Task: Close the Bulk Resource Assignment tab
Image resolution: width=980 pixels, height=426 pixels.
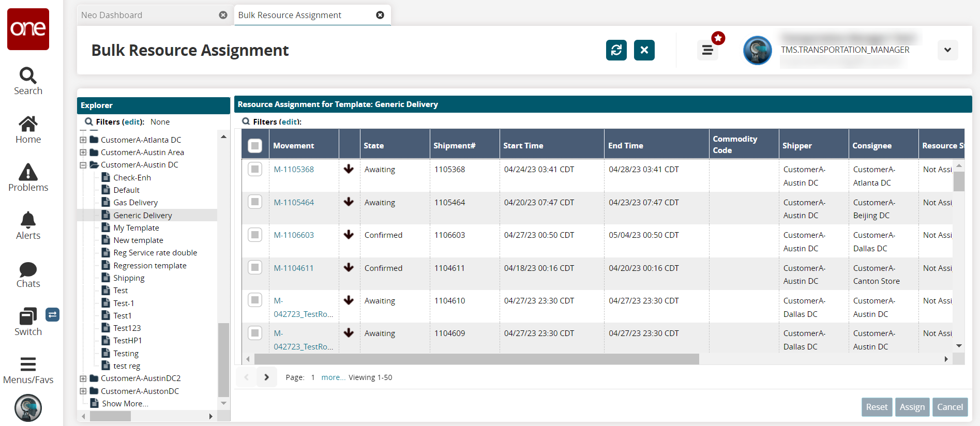Action: tap(380, 15)
